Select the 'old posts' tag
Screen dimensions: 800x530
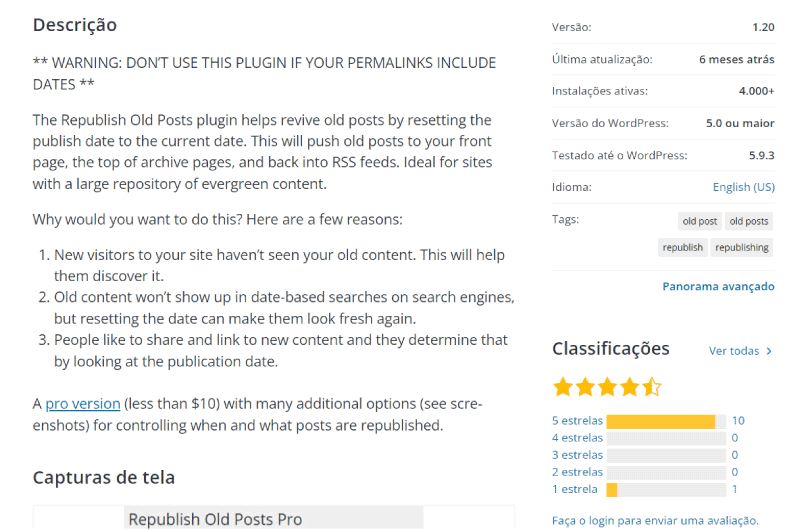tap(748, 221)
